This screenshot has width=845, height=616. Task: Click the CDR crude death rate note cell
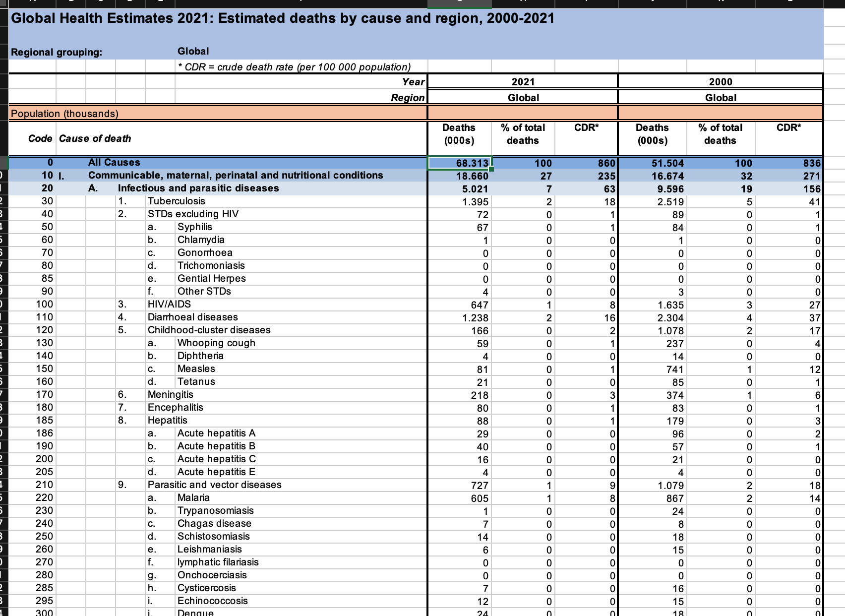click(295, 67)
